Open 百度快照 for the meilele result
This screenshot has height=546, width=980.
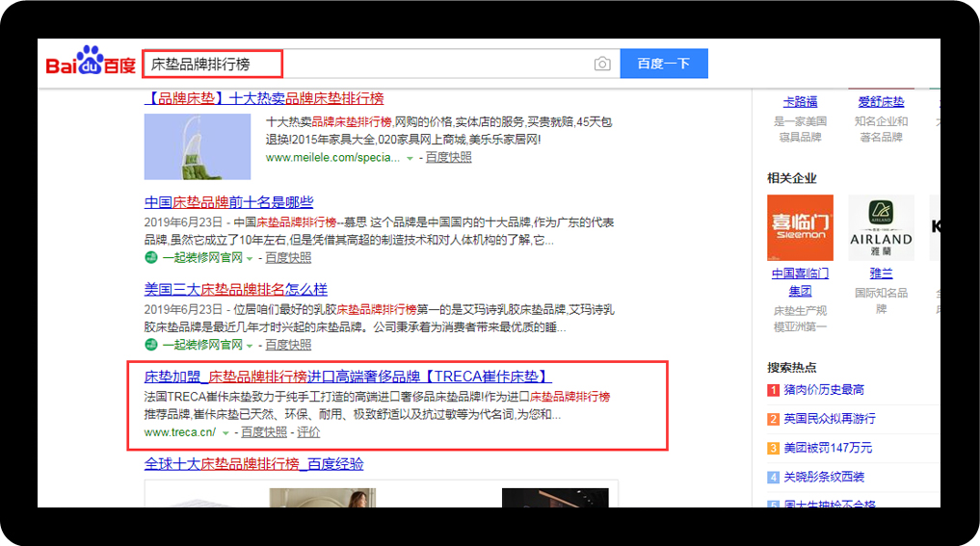coord(449,157)
